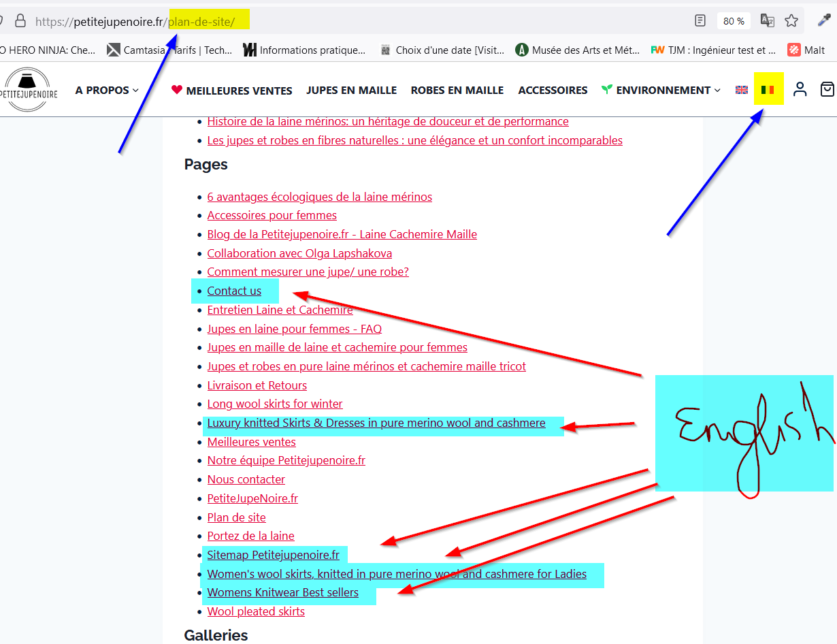Open the 'PetiteJupeNoire.fr' page link
This screenshot has width=837, height=644.
252,498
